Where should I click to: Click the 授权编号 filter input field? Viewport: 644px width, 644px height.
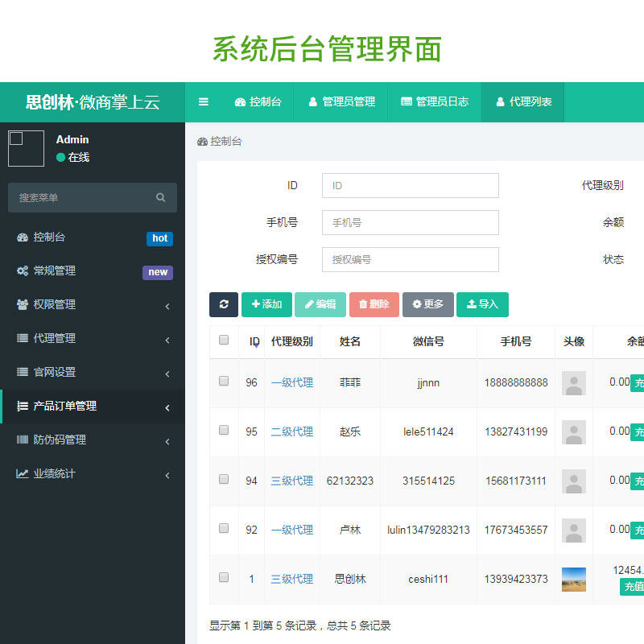[411, 259]
